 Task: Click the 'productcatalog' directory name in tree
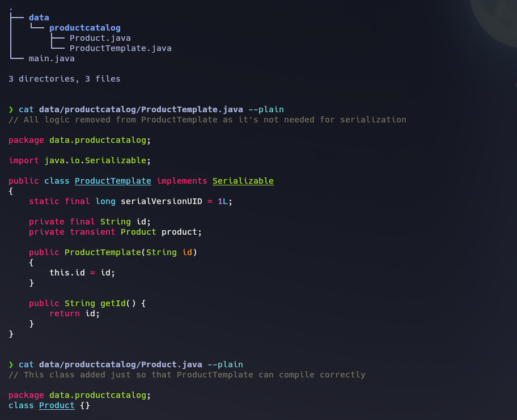tap(84, 28)
